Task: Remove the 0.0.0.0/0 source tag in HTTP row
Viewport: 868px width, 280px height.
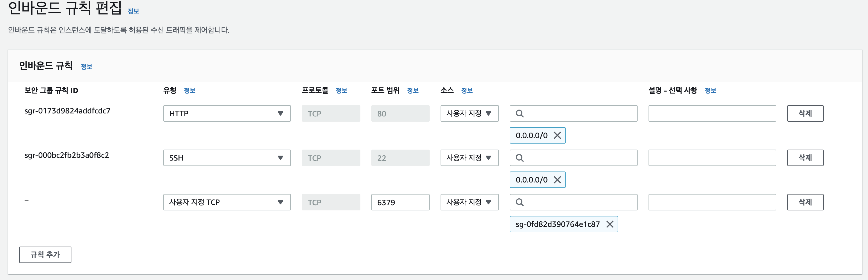Action: click(x=557, y=135)
